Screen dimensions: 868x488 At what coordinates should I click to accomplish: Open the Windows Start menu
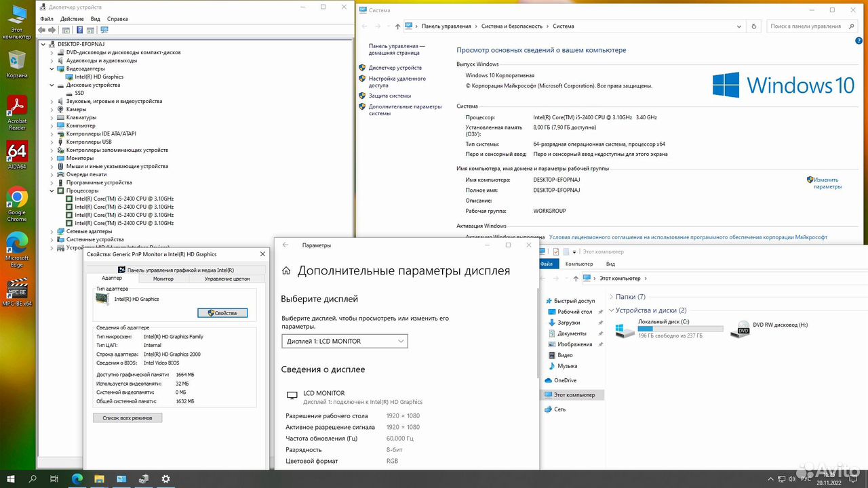pyautogui.click(x=11, y=479)
